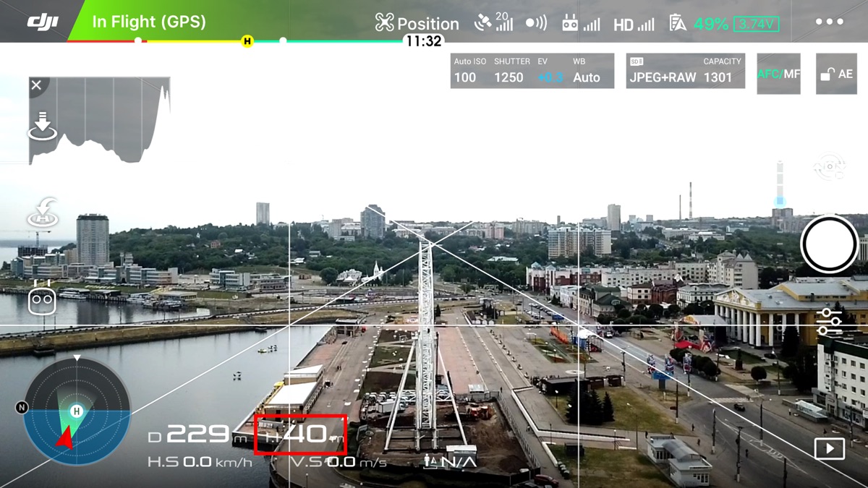Tap the V.S 0.0 m/s readout
868x488 pixels.
pos(339,461)
